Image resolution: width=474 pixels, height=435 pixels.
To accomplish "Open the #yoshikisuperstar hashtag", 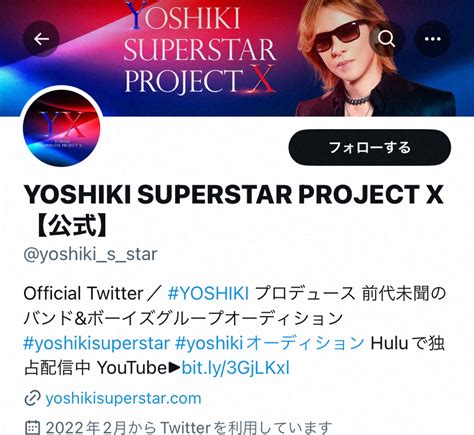I will coord(97,343).
